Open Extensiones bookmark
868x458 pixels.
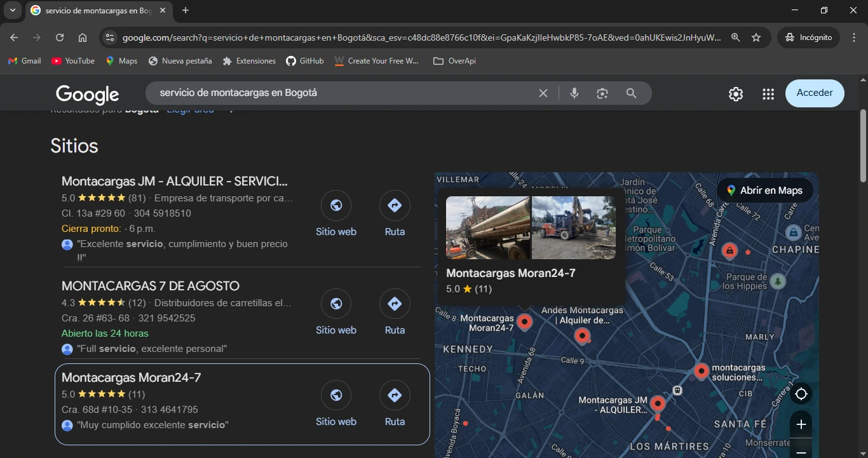(249, 61)
